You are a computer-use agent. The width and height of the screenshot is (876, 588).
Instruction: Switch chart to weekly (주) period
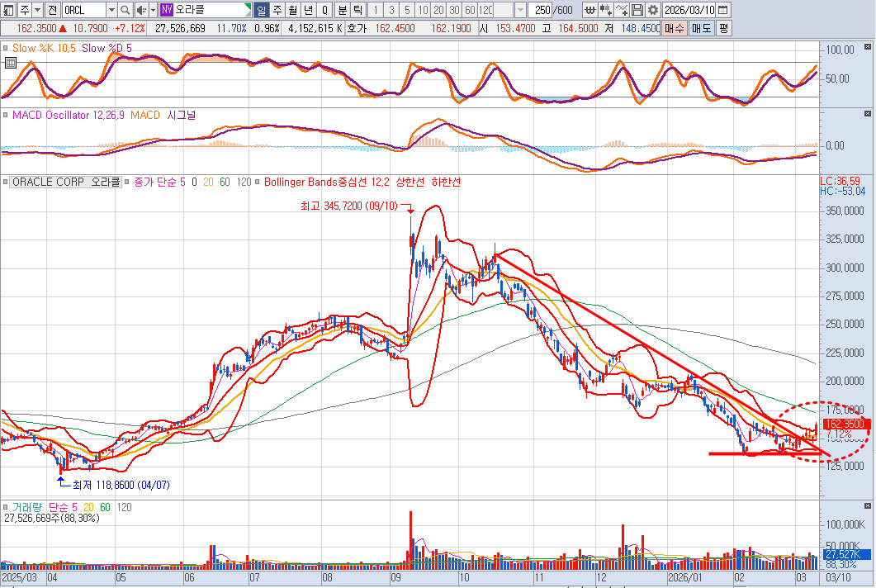277,10
